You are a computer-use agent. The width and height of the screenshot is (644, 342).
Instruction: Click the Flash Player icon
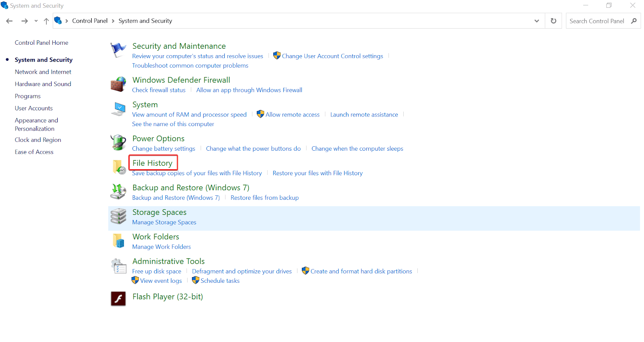pos(118,298)
